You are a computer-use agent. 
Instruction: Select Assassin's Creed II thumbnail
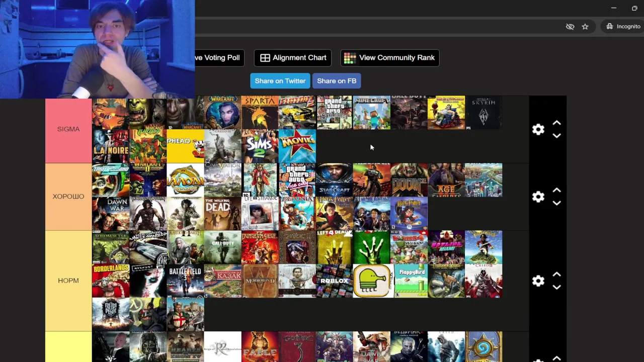tap(484, 281)
